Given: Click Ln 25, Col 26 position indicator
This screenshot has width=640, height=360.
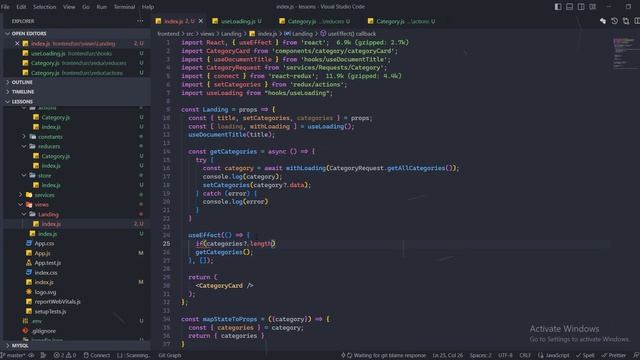Looking at the screenshot, I should coord(448,356).
